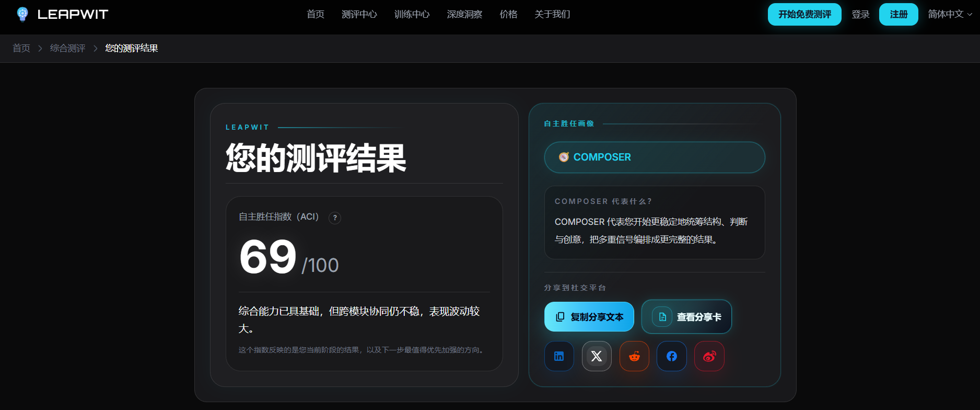980x410 pixels.
Task: Click 您的测评结果 breadcrumb text
Action: 132,48
